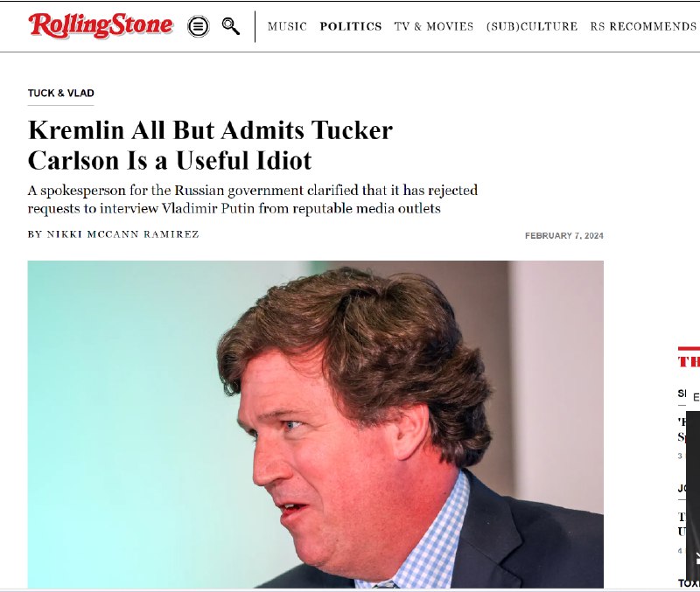Click the magnifying glass search icon
700x592 pixels.
click(x=231, y=26)
